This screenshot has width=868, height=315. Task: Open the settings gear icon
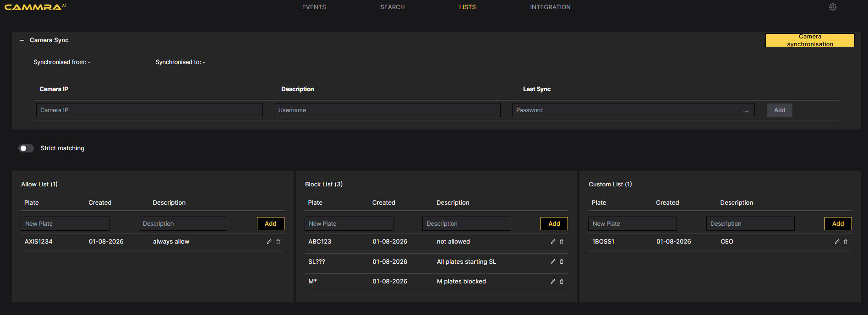click(x=832, y=7)
